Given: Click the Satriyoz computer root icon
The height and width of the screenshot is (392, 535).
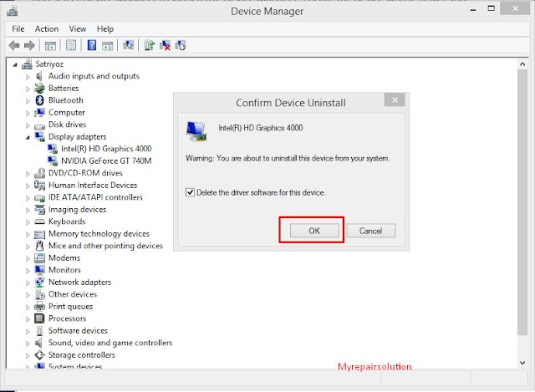Looking at the screenshot, I should (x=27, y=64).
